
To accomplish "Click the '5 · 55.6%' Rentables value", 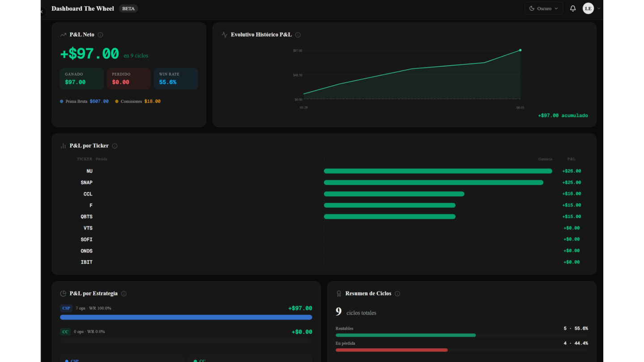I will click(576, 328).
